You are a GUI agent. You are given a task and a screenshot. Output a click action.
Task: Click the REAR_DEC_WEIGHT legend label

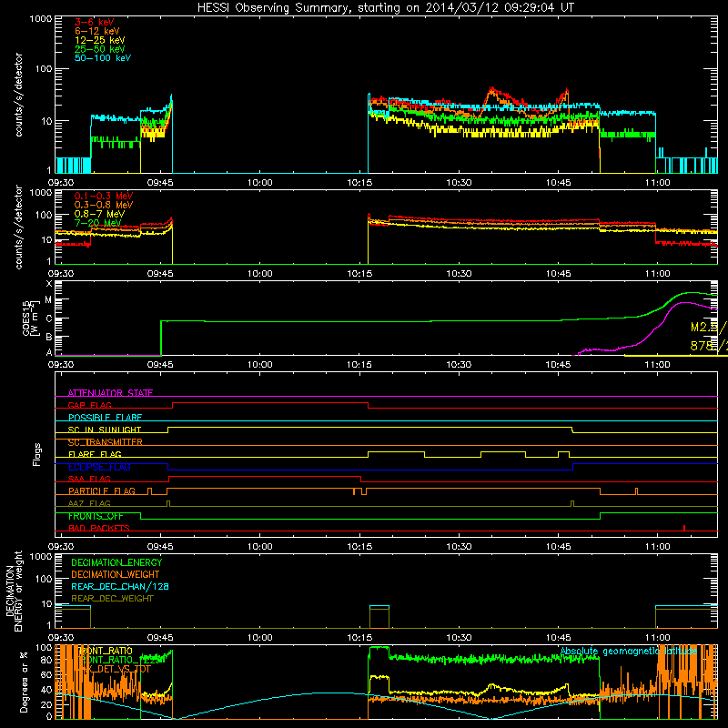point(112,599)
